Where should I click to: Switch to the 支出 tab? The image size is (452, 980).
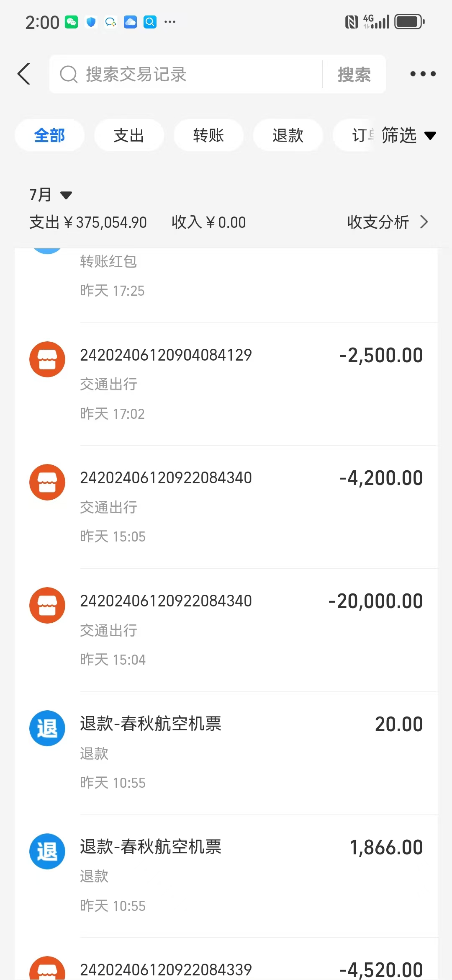tap(129, 135)
